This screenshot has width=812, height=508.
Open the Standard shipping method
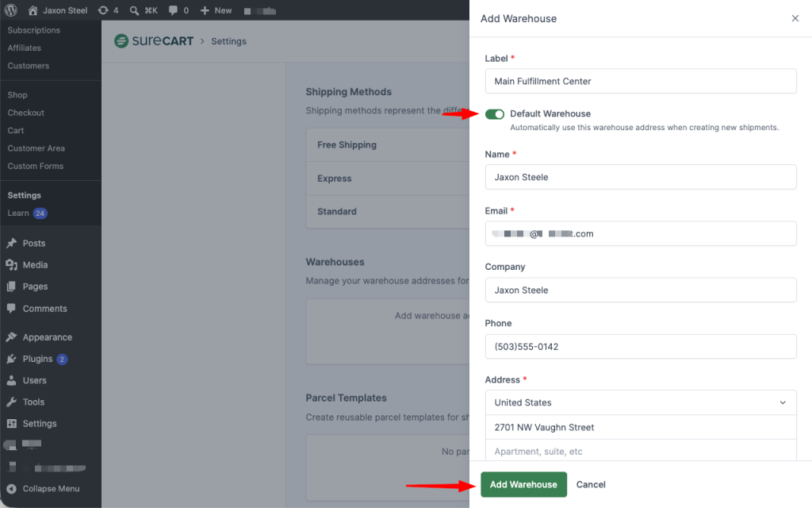(388, 211)
